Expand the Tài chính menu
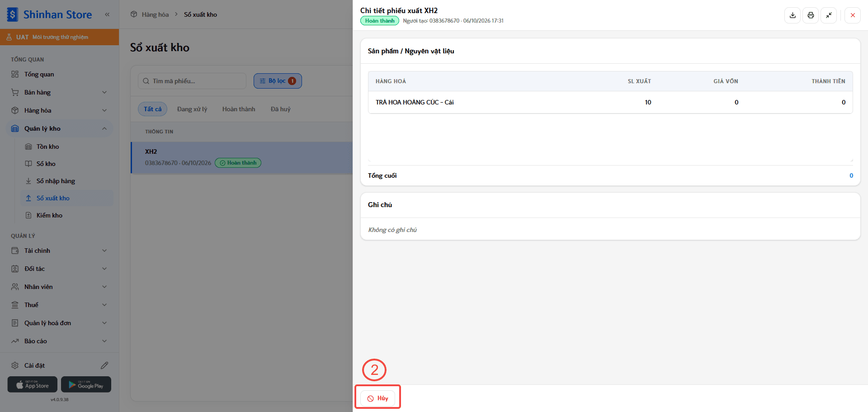This screenshot has width=868, height=412. 60,251
